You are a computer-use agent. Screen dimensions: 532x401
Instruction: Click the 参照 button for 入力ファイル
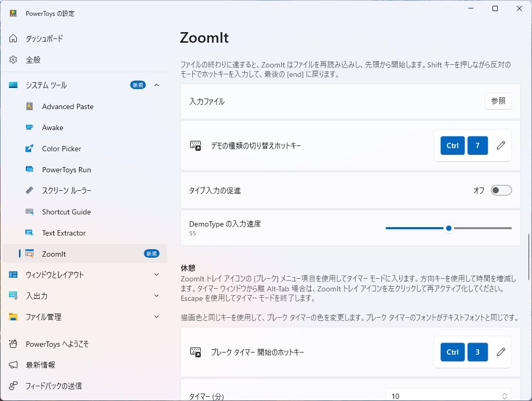(498, 101)
